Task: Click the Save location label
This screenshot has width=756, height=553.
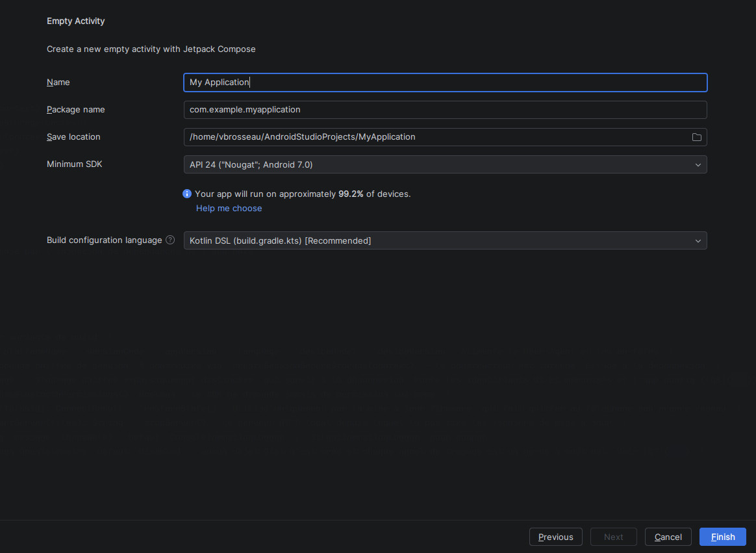Action: (73, 136)
